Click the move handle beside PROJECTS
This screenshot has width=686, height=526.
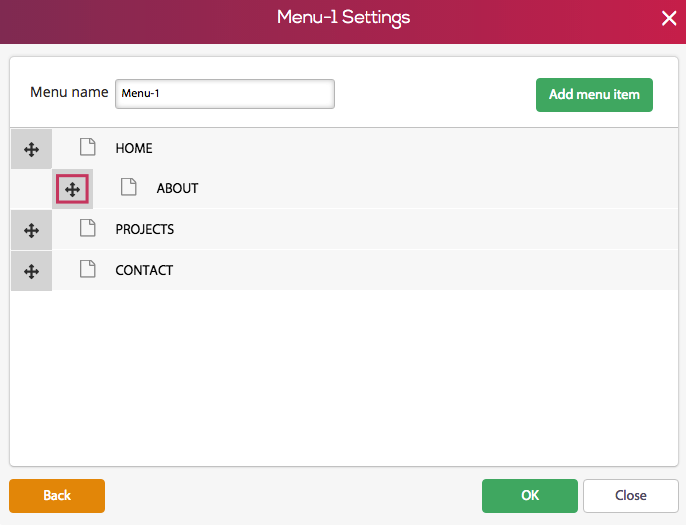click(x=31, y=230)
